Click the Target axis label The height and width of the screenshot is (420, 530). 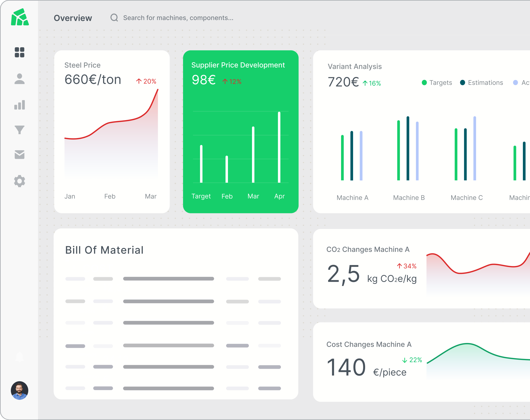coord(201,196)
